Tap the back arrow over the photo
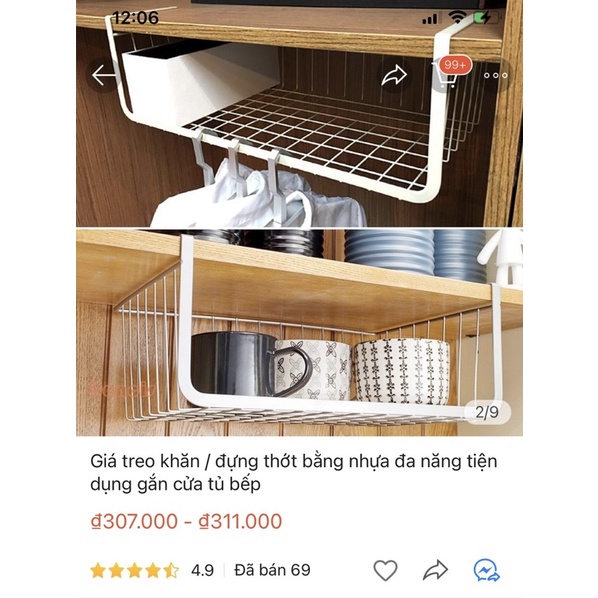Viewport: 598px width, 598px height. coord(104,75)
